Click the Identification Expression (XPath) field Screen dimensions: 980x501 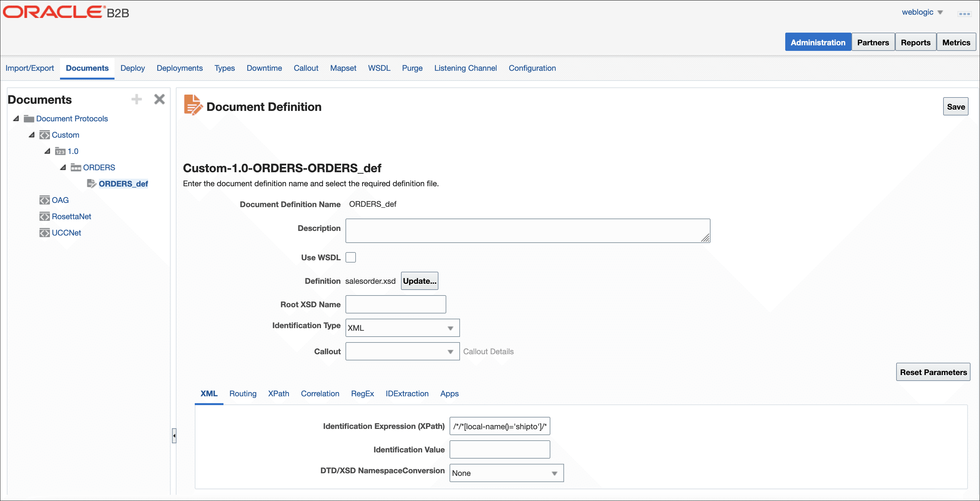[499, 426]
